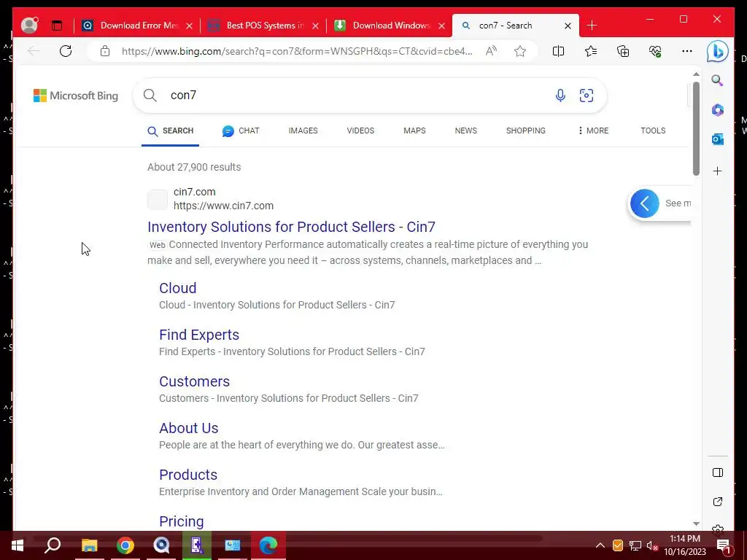Open the Bing Copilot sidebar button
The image size is (747, 560).
717,52
